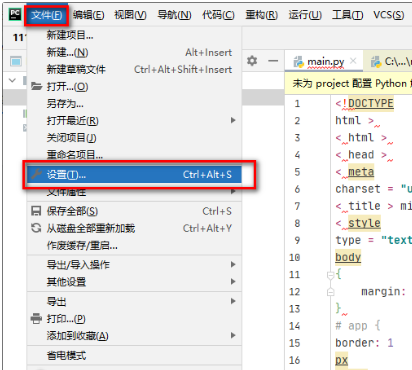Viewport: 412px width, 370px height.
Task: Open 设置(T)... from the file menu
Action: pos(134,174)
